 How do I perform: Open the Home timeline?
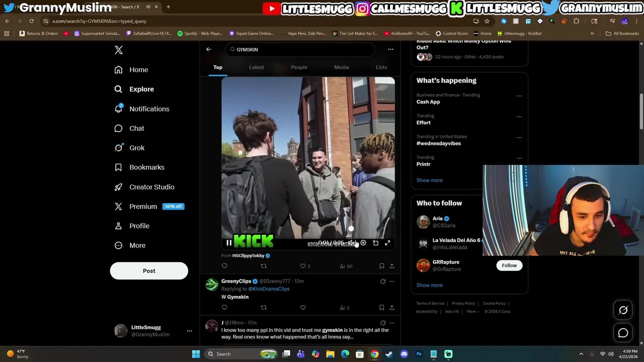coord(131,70)
